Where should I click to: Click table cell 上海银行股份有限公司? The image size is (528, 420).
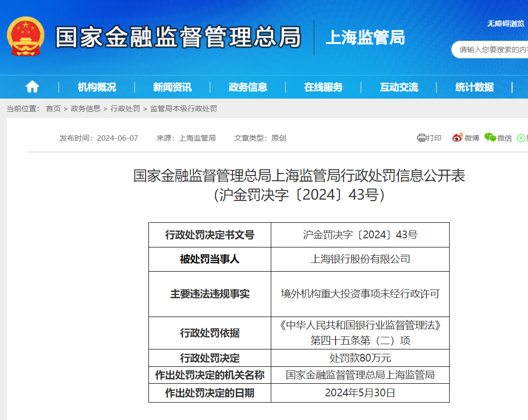point(360,259)
